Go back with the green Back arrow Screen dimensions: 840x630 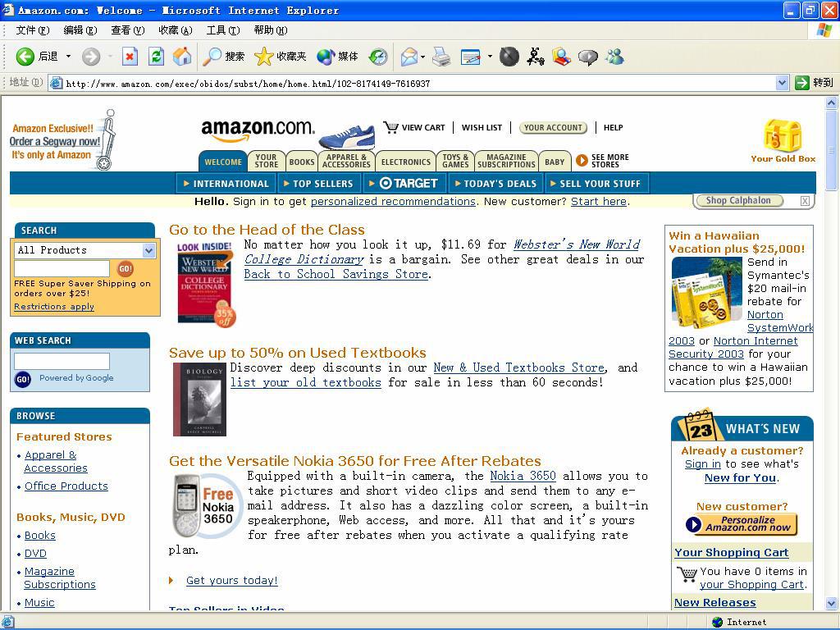coord(25,57)
